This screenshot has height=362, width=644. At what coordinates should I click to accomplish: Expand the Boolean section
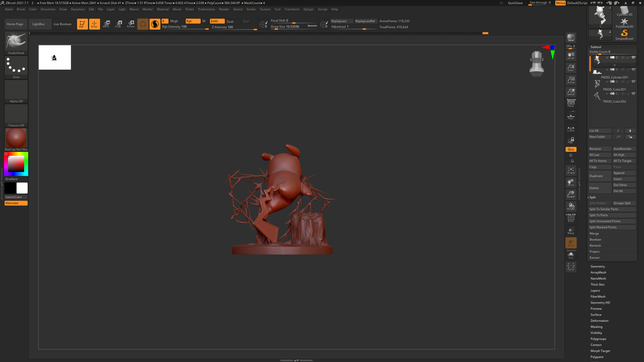tap(595, 239)
